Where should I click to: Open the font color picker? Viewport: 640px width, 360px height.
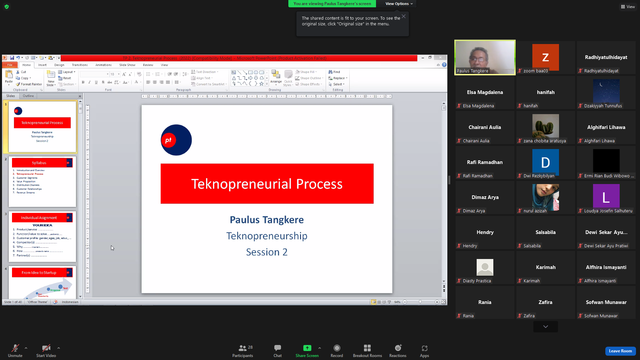[x=137, y=82]
